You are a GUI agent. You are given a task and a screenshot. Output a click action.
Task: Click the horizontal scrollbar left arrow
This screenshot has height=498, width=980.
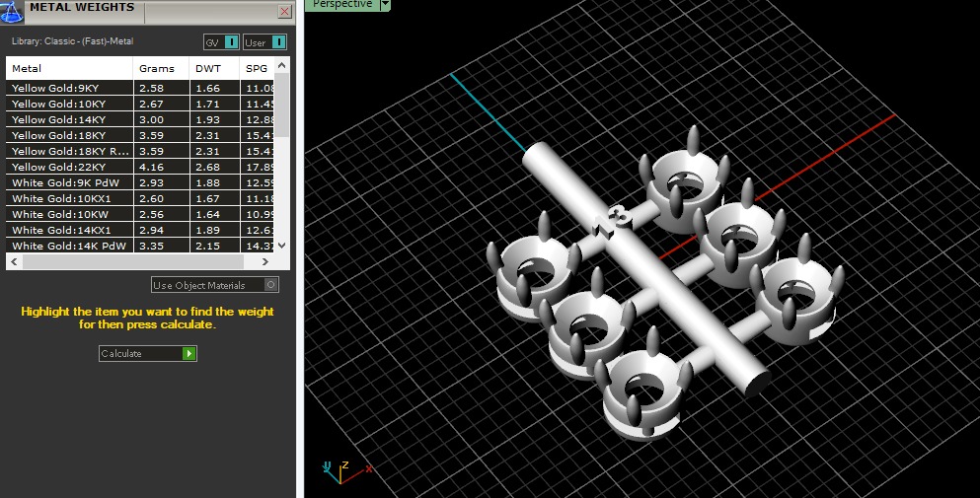click(15, 261)
